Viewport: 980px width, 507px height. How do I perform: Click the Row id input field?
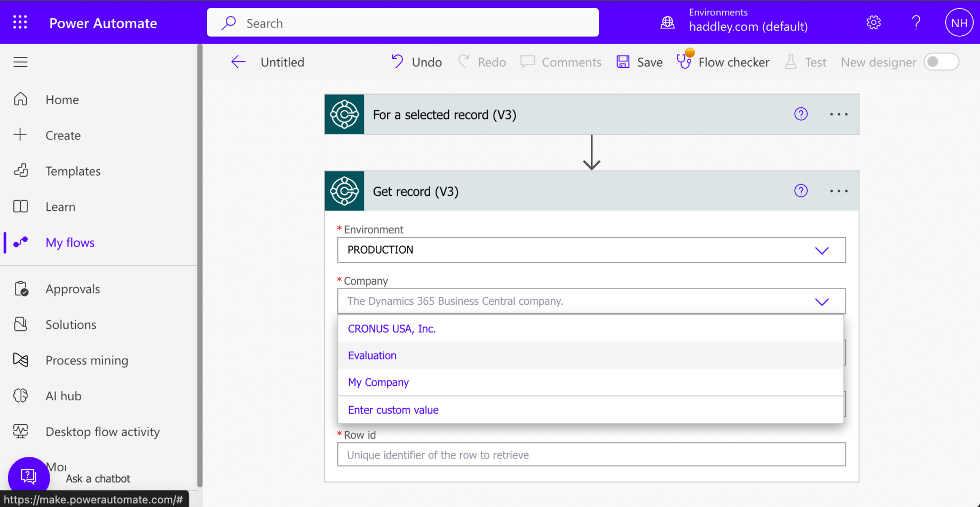pyautogui.click(x=591, y=455)
